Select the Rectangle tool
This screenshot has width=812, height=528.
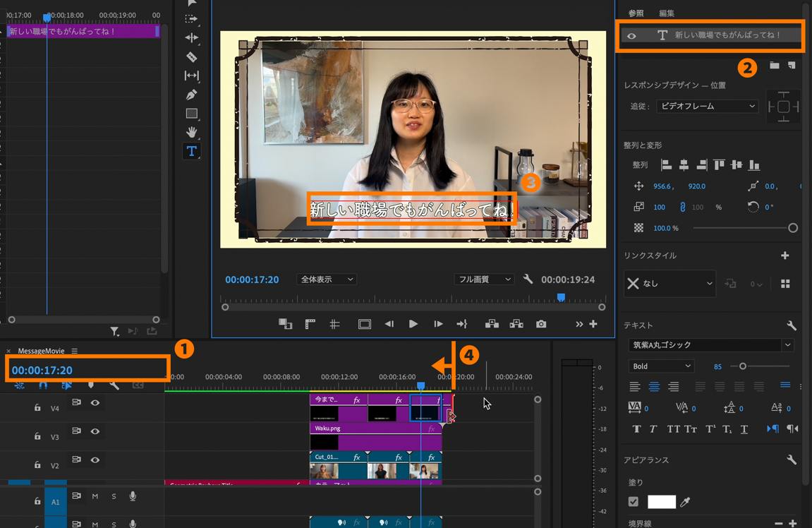tap(192, 114)
